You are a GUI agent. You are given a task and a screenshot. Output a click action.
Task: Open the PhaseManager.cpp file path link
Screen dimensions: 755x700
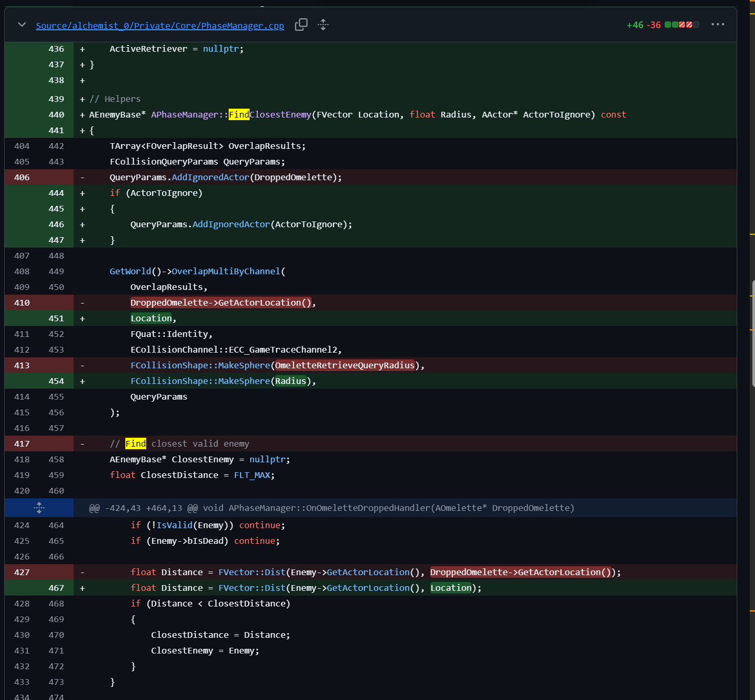tap(160, 26)
